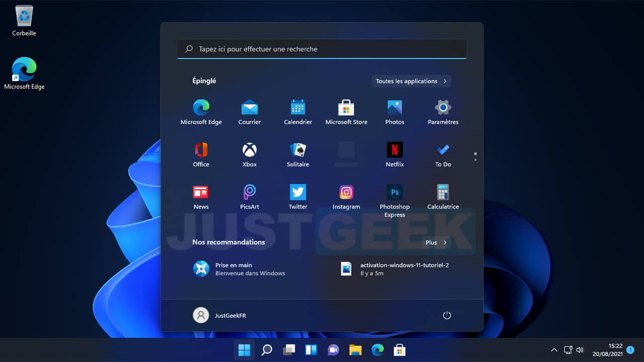Click Toutes les applications button

[x=411, y=81]
